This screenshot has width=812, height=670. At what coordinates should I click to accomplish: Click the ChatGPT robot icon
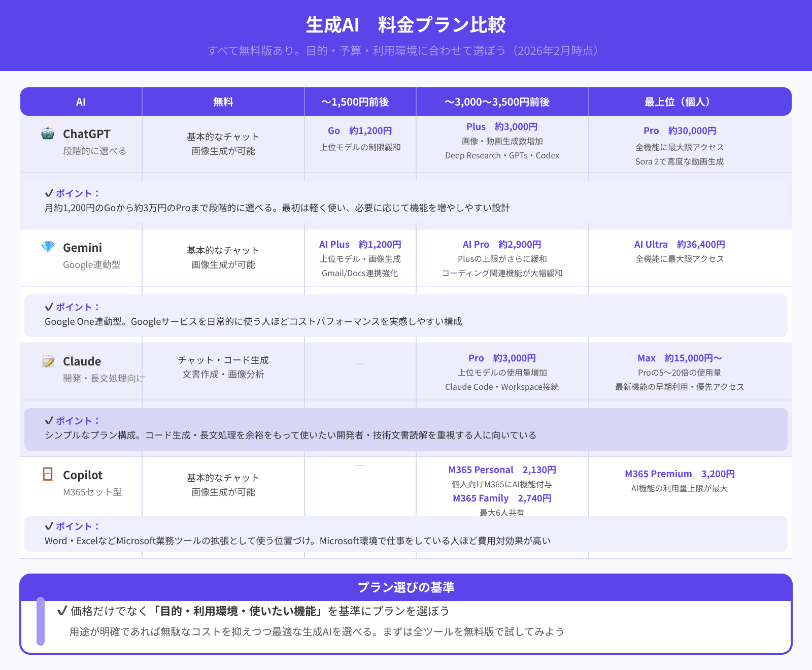tap(48, 133)
